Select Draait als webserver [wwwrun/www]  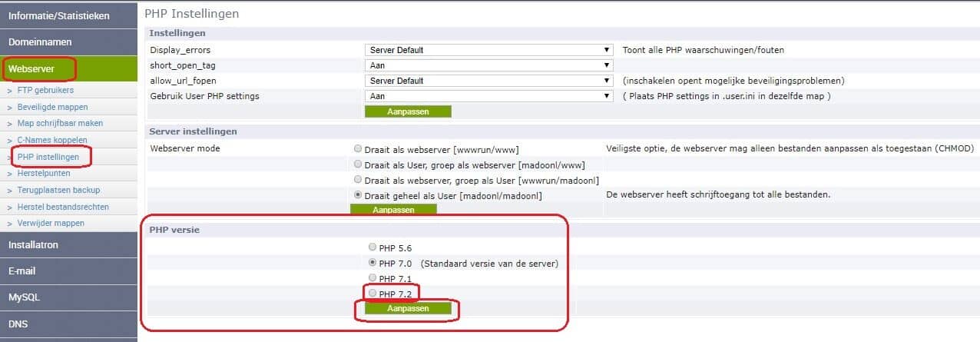click(358, 149)
